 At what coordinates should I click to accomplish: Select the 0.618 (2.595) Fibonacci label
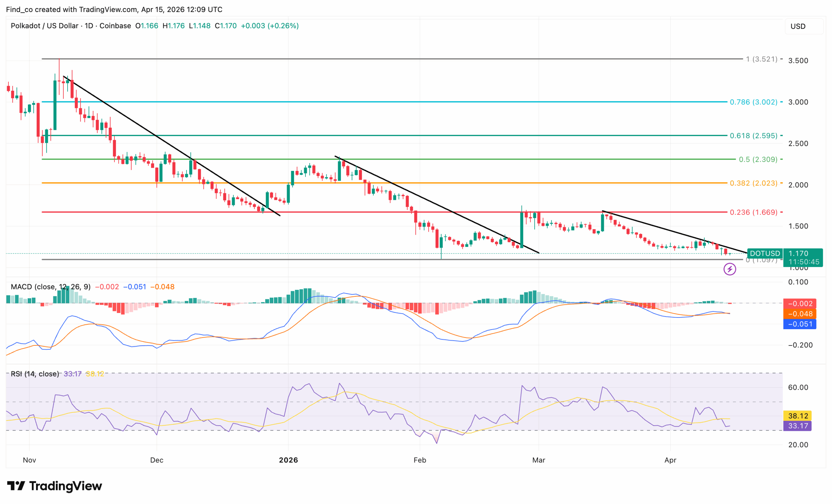coord(754,136)
